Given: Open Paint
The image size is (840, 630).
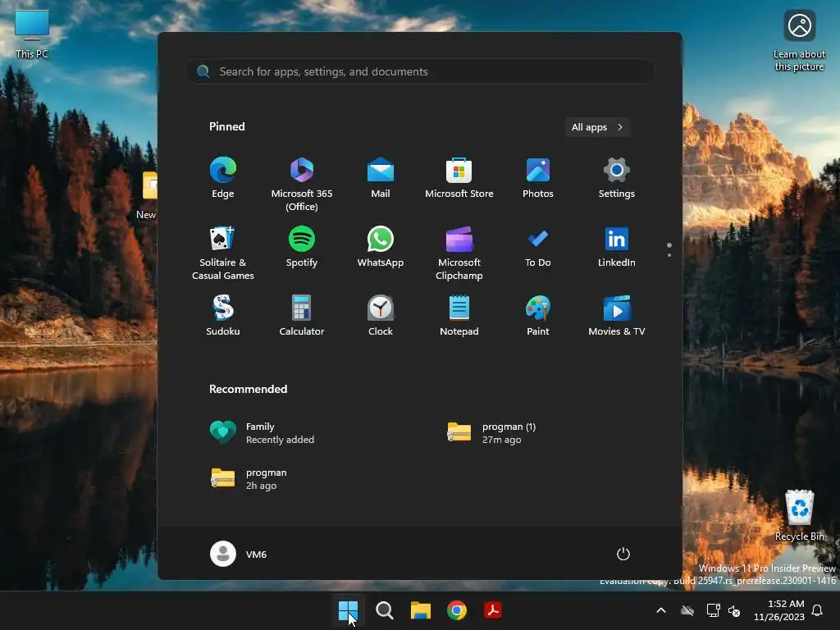Looking at the screenshot, I should [538, 316].
